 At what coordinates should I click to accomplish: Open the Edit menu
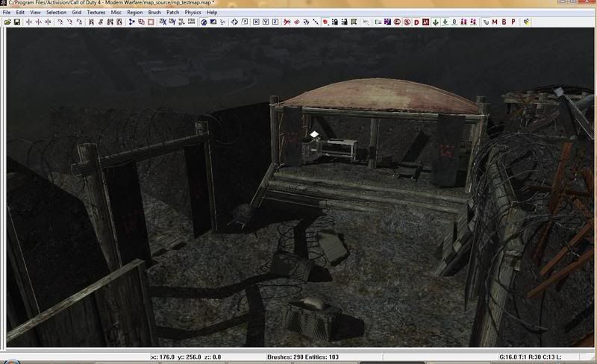tap(20, 13)
